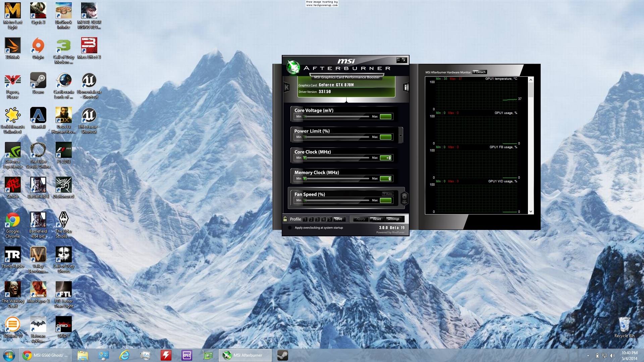
Task: Click the Fan Speed slider track
Action: pyautogui.click(x=336, y=200)
